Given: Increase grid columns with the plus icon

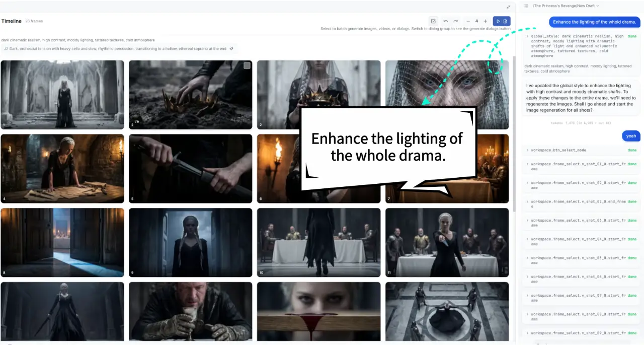Looking at the screenshot, I should click(485, 21).
